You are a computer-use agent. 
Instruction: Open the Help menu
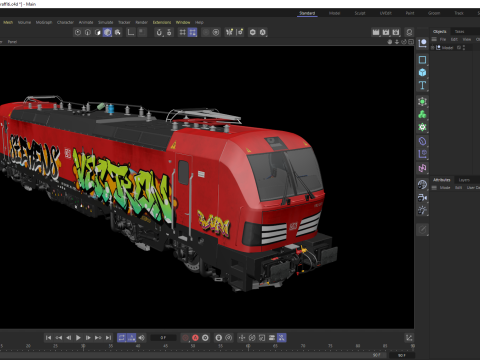pyautogui.click(x=199, y=22)
